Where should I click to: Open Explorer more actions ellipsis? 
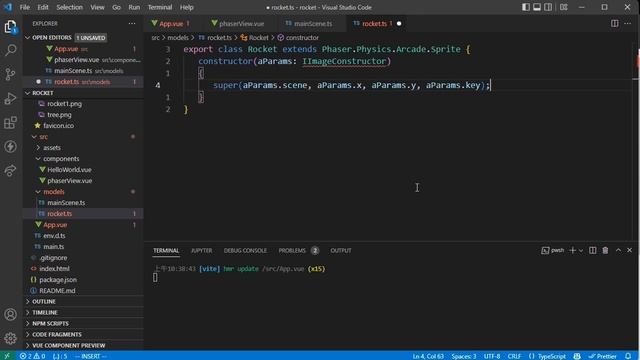pyautogui.click(x=132, y=24)
